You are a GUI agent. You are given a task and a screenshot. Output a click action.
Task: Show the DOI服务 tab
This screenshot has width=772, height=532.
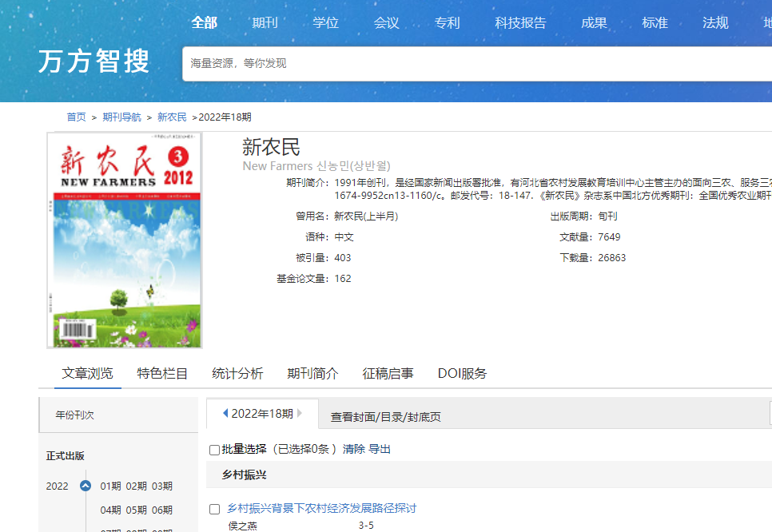(x=462, y=373)
